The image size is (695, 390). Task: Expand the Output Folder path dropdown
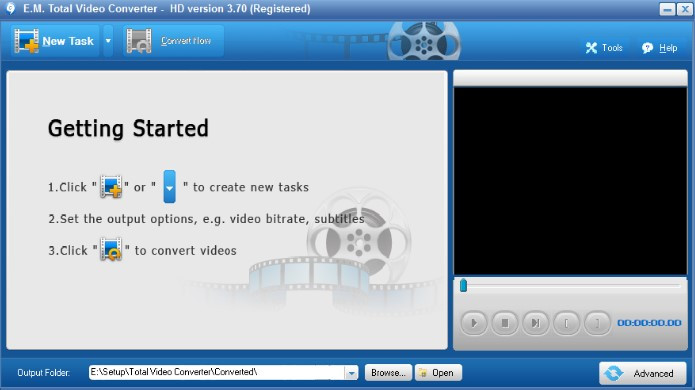point(351,373)
